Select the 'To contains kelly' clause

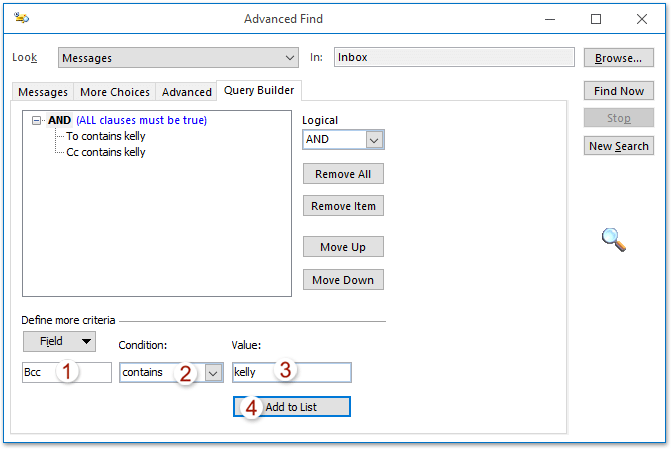pyautogui.click(x=105, y=136)
